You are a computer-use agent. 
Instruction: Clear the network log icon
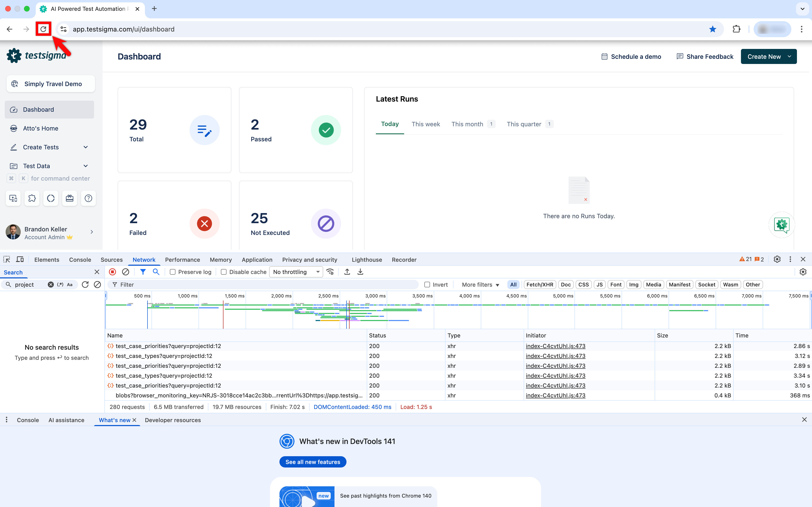tap(125, 272)
